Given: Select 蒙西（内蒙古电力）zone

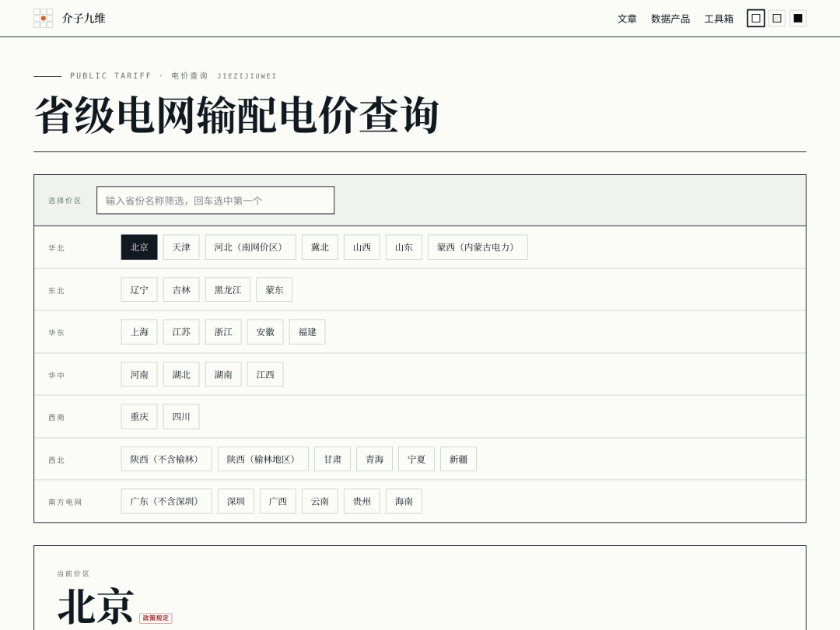Looking at the screenshot, I should pyautogui.click(x=478, y=247).
